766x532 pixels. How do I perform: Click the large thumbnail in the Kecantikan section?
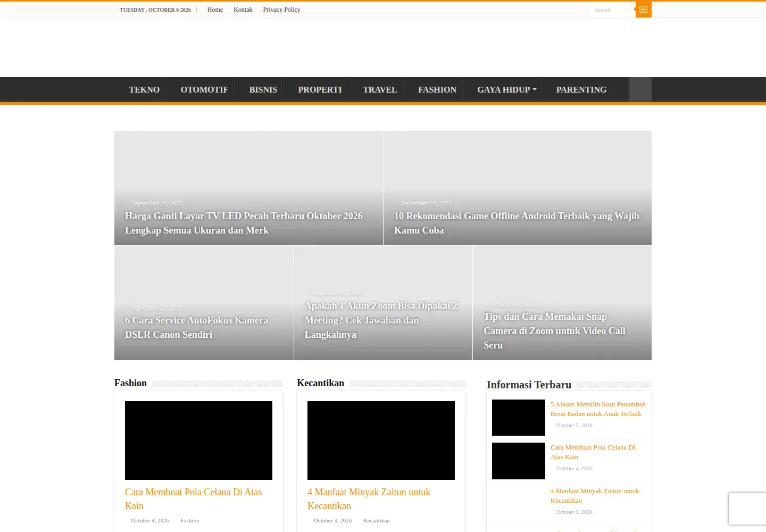pos(381,440)
